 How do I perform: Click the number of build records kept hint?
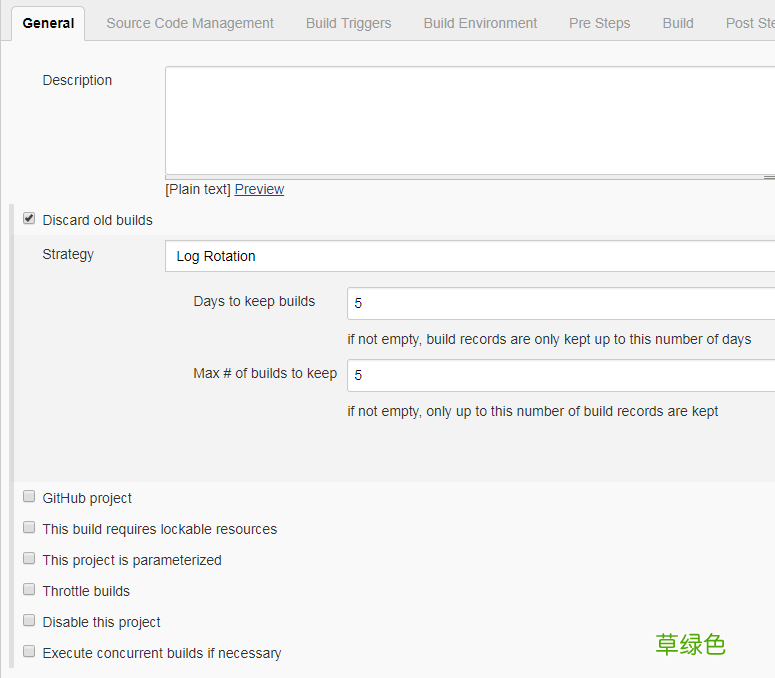[532, 412]
